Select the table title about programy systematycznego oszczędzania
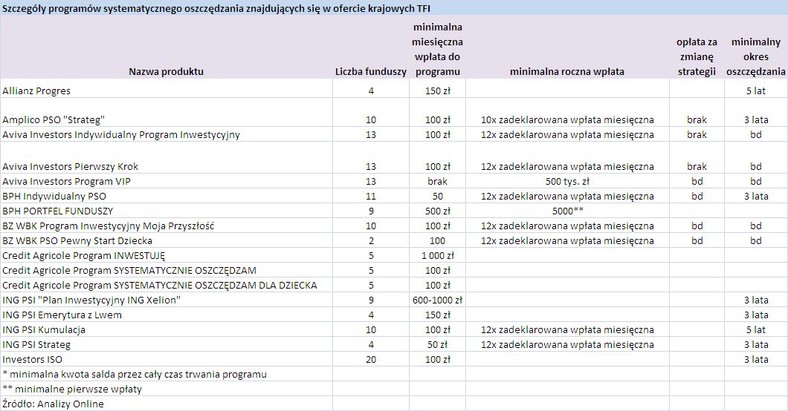788x411 pixels. point(216,9)
